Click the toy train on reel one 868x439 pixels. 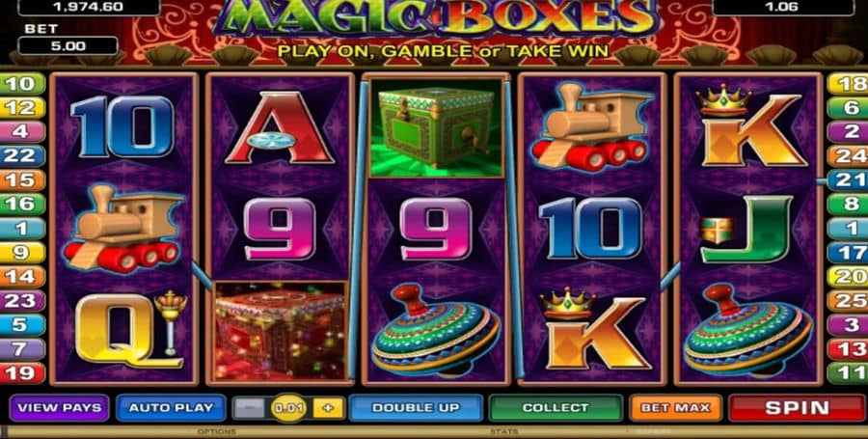124,228
